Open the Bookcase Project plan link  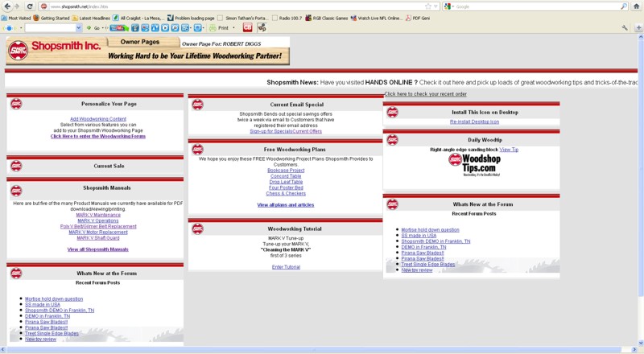pyautogui.click(x=286, y=171)
